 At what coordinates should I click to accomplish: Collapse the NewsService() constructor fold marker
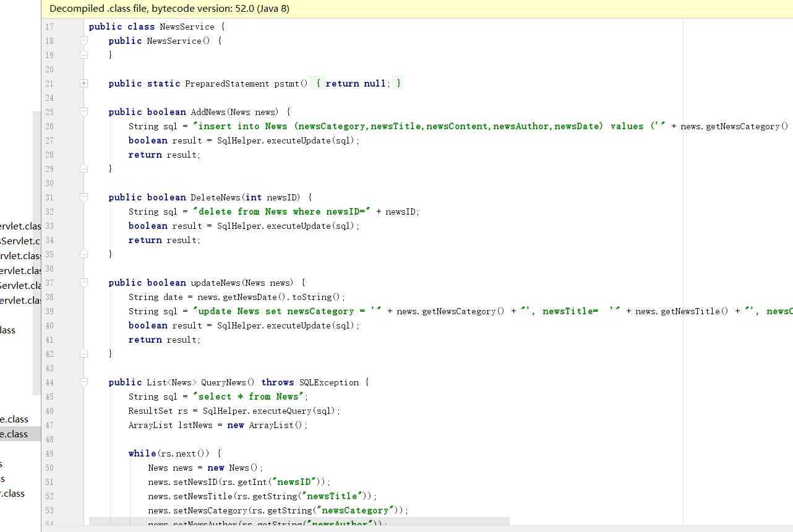pos(84,41)
